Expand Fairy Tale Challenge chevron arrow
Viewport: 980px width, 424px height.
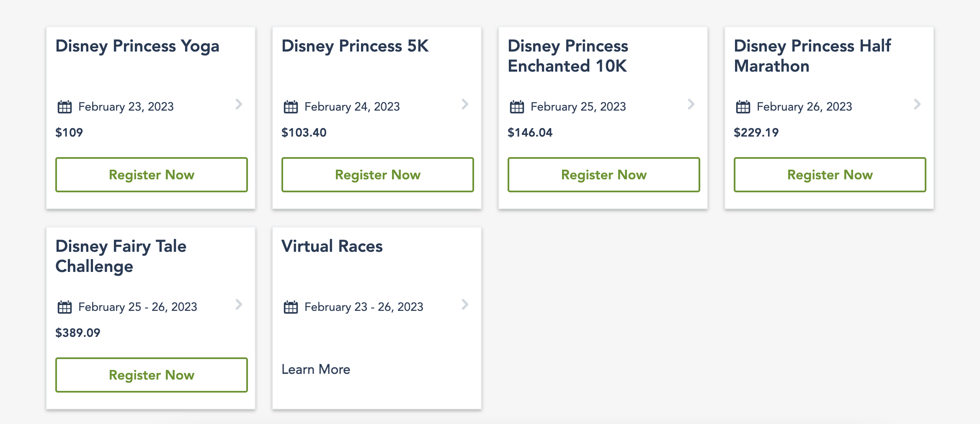(x=239, y=304)
